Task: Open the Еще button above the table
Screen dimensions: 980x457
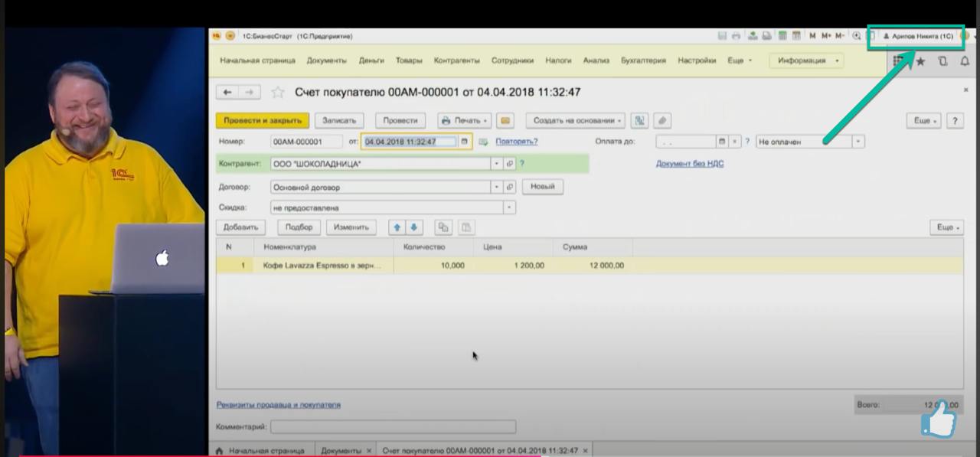Action: [947, 227]
